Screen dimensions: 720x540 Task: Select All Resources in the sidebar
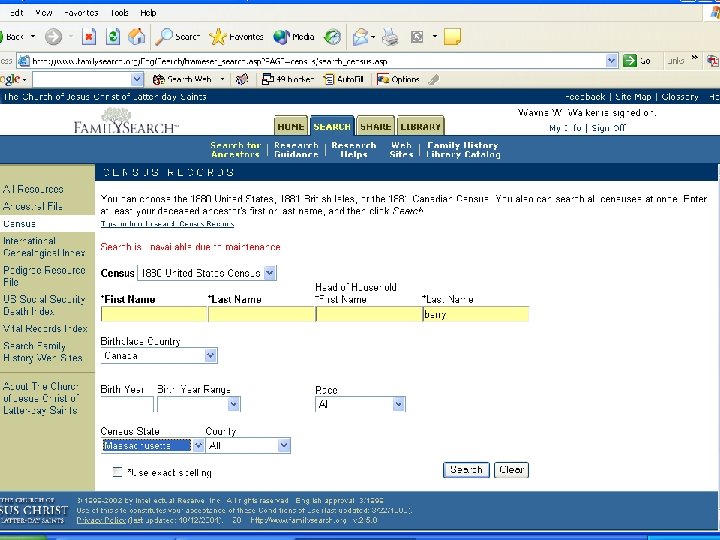[x=33, y=189]
